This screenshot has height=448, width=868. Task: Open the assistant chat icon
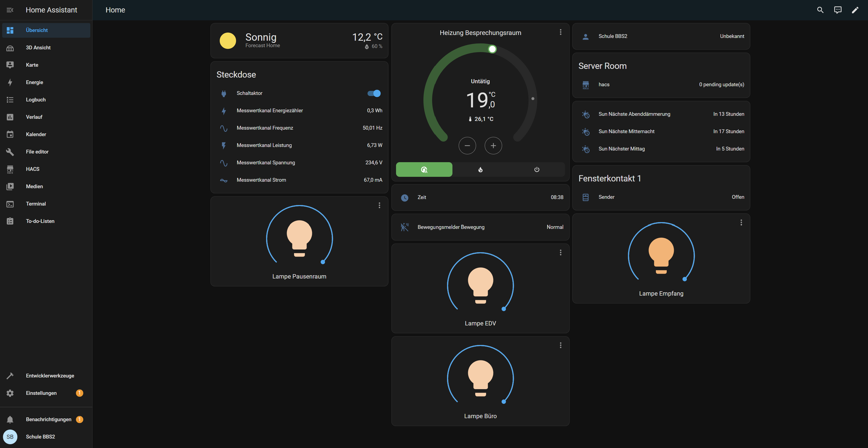point(838,10)
